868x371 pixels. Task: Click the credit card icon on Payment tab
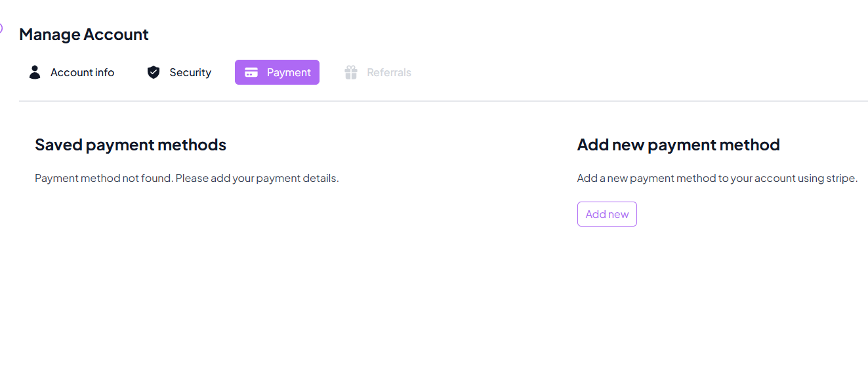tap(251, 72)
